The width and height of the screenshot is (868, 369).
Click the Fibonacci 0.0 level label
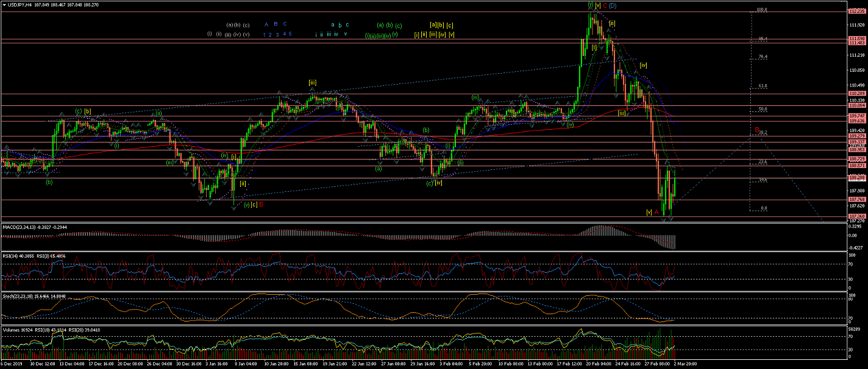[x=763, y=208]
